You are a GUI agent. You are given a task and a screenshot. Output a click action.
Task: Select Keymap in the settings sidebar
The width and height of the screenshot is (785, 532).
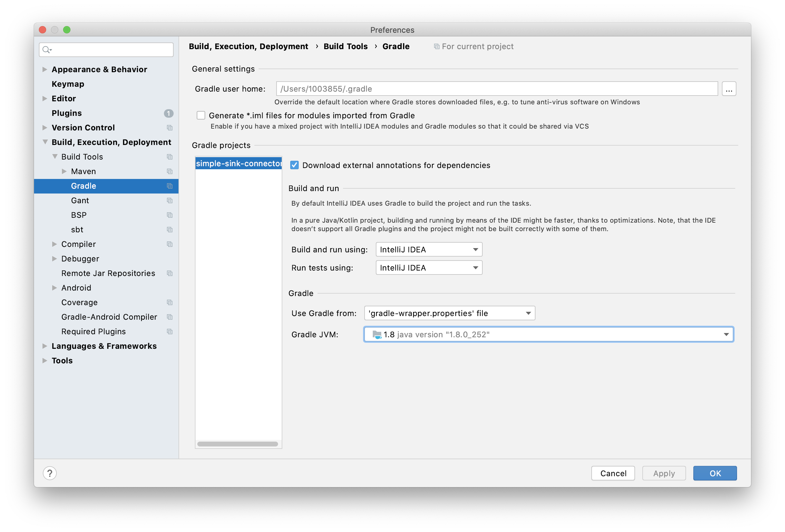(68, 84)
